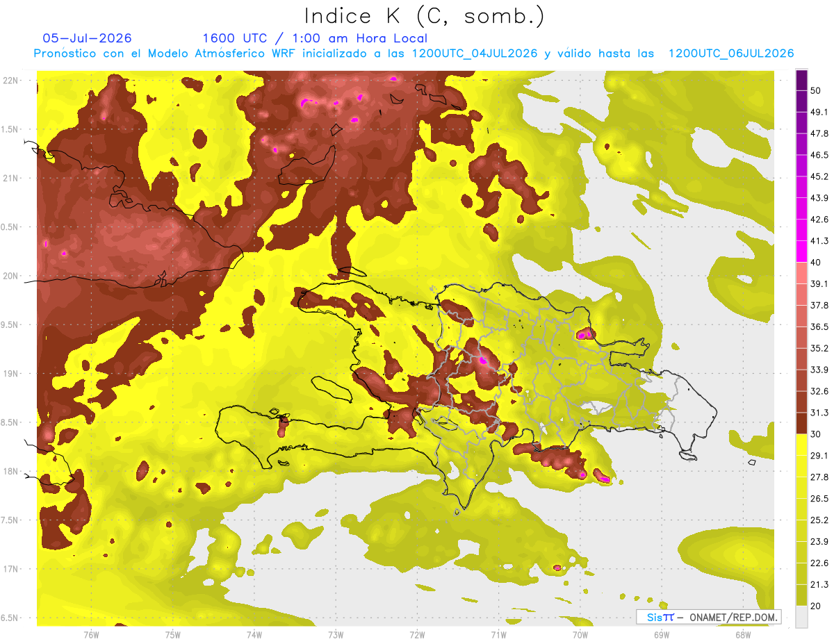Click legend value '26.5'
This screenshot has width=834, height=644.
820,499
